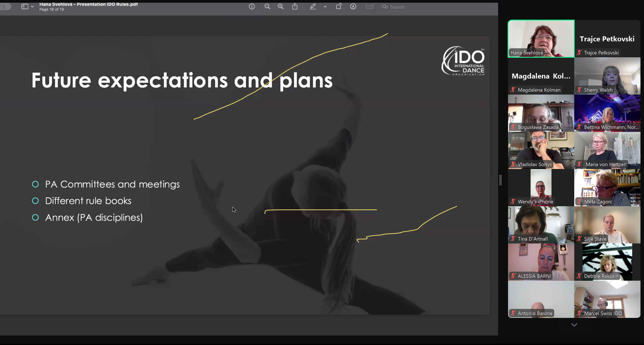Click the Inspector info icon
Image resolution: width=644 pixels, height=345 pixels.
point(252,6)
